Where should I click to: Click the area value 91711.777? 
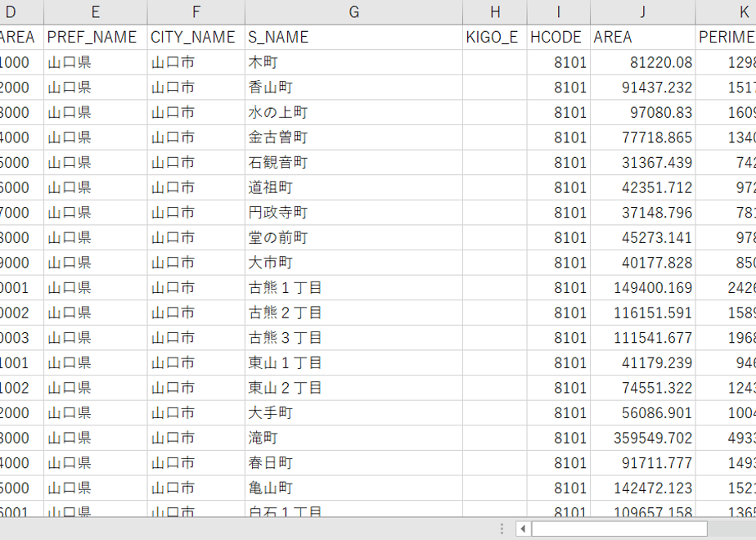point(643,463)
